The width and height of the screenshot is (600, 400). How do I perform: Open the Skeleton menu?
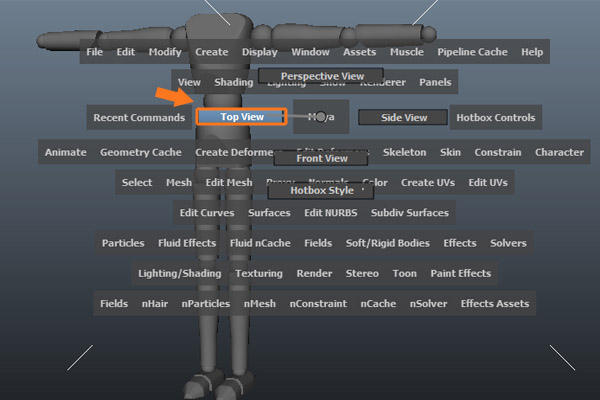pyautogui.click(x=404, y=152)
